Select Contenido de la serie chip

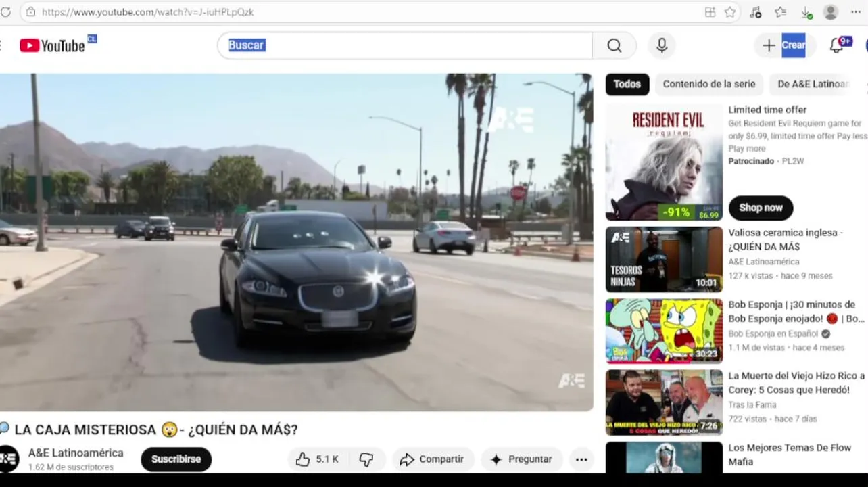pos(709,84)
